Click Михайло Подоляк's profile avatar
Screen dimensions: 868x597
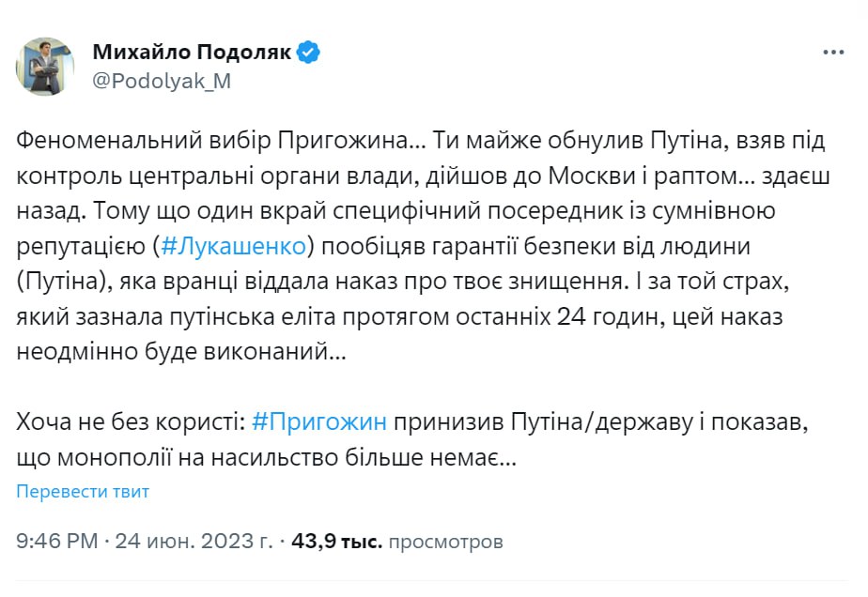(45, 66)
